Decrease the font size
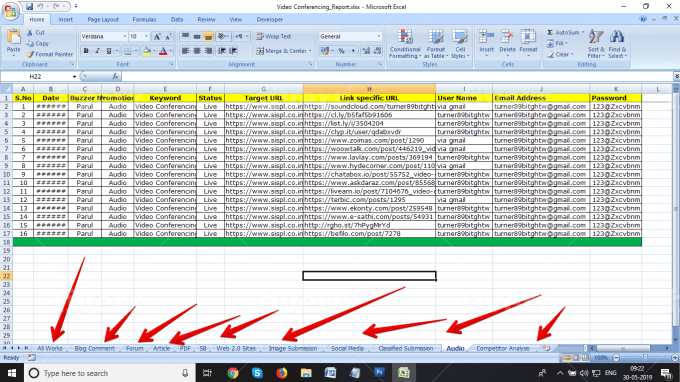Image resolution: width=680 pixels, height=382 pixels. pos(168,36)
